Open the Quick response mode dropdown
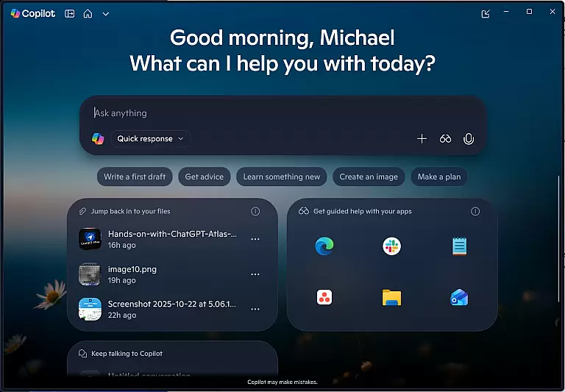 pyautogui.click(x=150, y=138)
